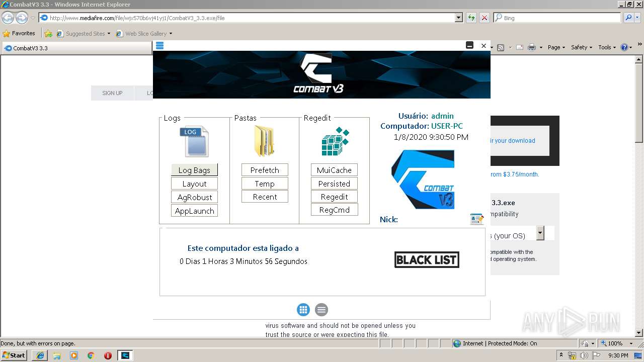Click the Regedit cube icon
Viewport: 644px width, 362px height.
pyautogui.click(x=335, y=141)
